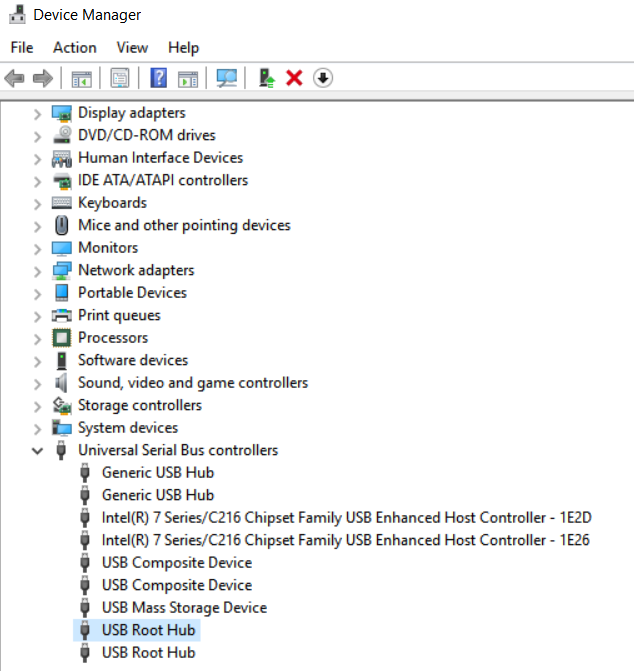Expand the Storage controllers node
The height and width of the screenshot is (671, 634).
(38, 407)
